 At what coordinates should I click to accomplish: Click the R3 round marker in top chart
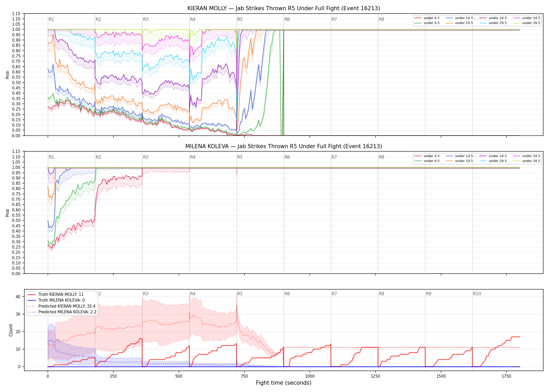[146, 19]
